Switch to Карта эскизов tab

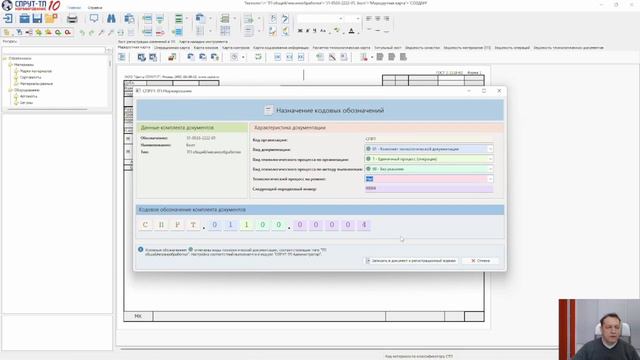pos(206,48)
